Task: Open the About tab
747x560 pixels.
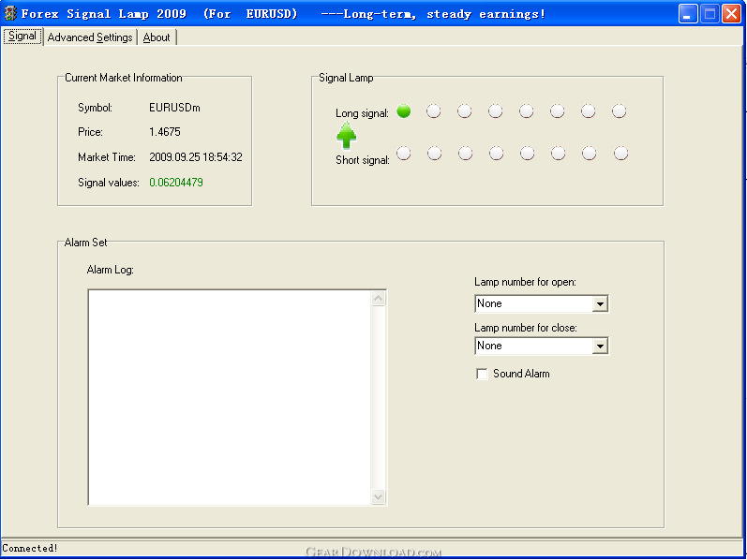Action: 157,37
